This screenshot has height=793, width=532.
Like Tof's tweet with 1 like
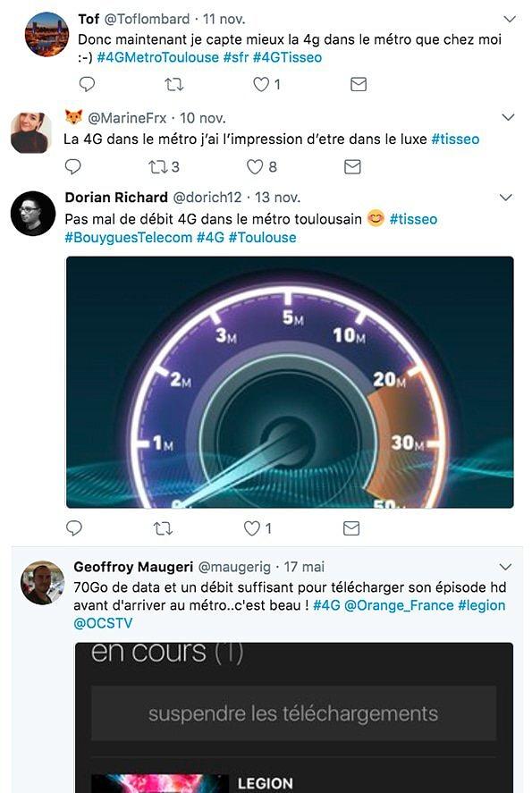tap(261, 84)
